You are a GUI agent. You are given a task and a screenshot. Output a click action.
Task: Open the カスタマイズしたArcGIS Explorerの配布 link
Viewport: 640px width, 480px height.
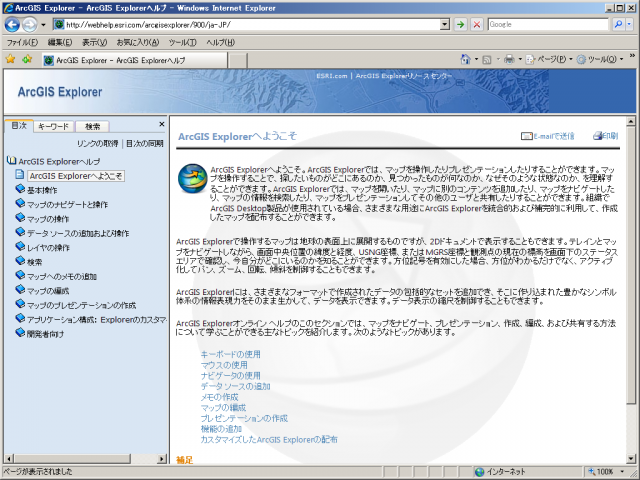pos(269,440)
